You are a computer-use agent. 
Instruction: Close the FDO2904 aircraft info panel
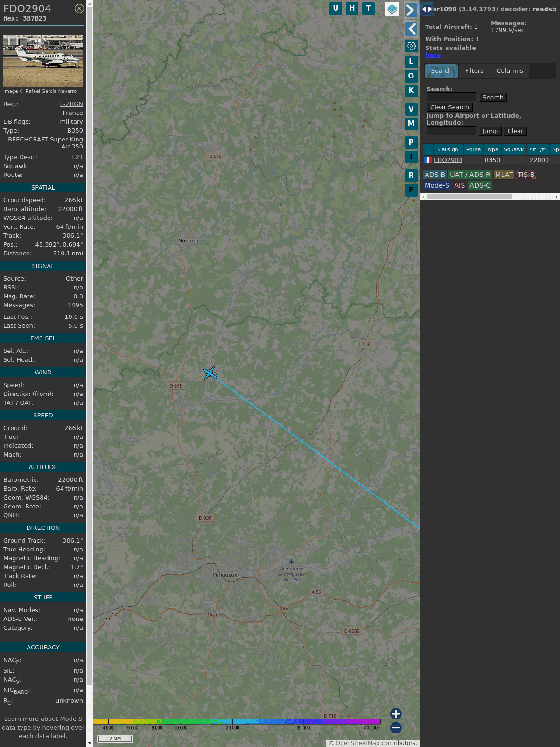[x=79, y=8]
